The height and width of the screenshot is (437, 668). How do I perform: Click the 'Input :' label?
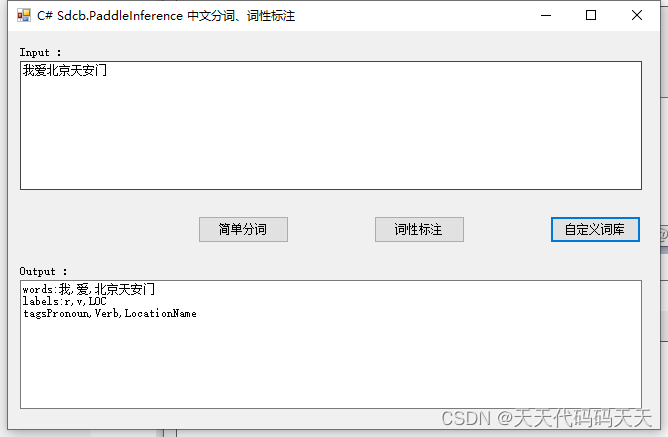40,52
